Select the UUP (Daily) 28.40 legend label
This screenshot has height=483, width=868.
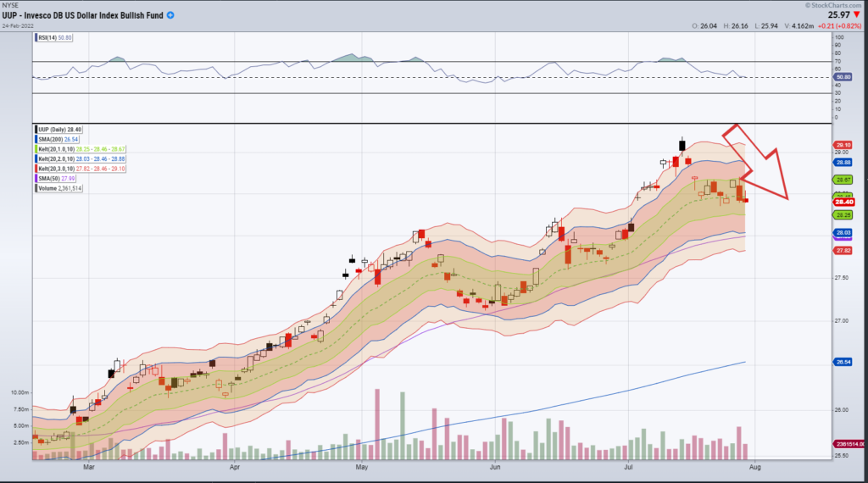(58, 130)
